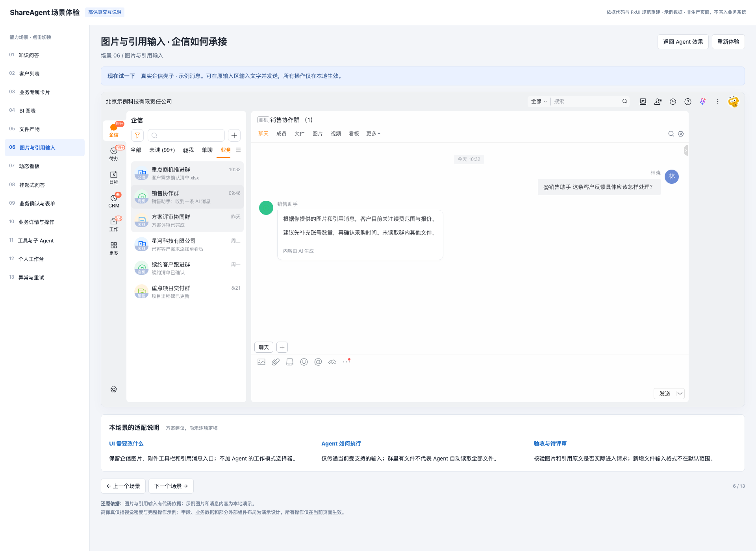756x551 pixels.
Task: Switch to the 看板 tab
Action: pyautogui.click(x=354, y=134)
